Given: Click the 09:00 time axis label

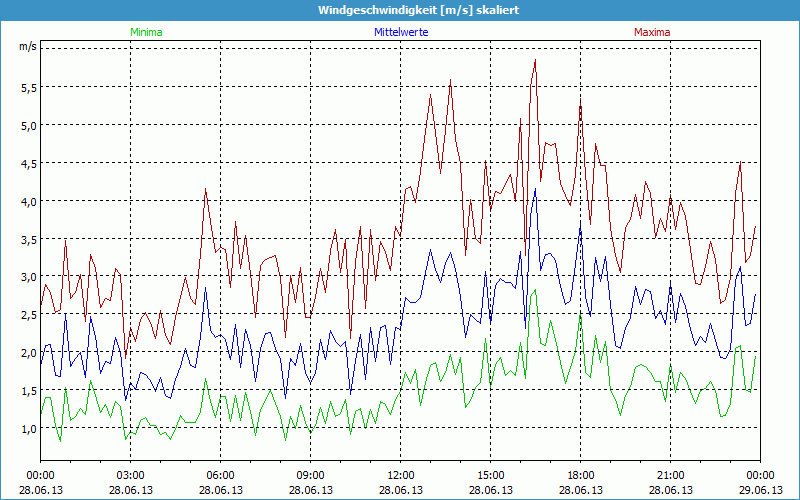Looking at the screenshot, I should click(310, 476).
